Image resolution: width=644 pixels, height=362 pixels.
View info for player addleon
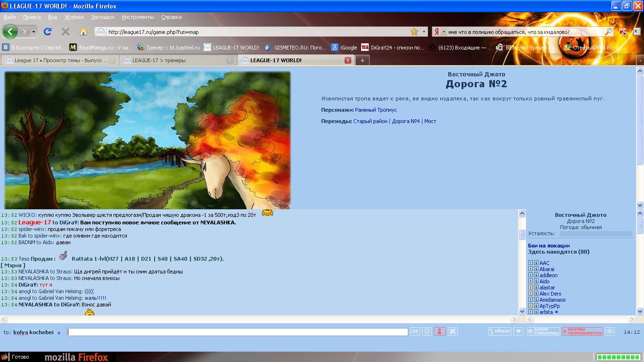point(536,275)
